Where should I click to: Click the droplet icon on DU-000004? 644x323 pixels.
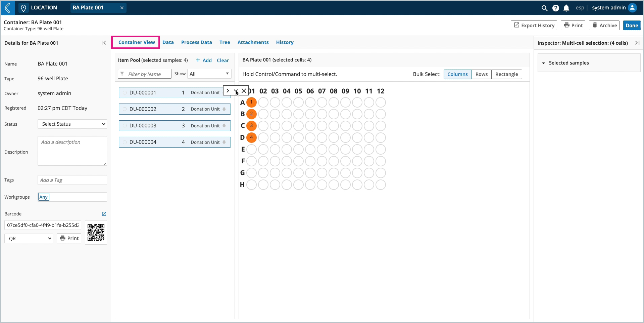click(224, 142)
